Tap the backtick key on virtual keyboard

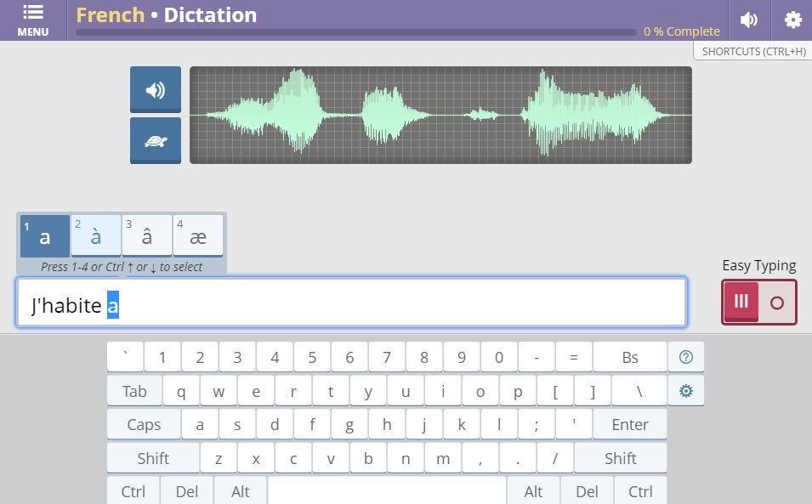point(125,357)
